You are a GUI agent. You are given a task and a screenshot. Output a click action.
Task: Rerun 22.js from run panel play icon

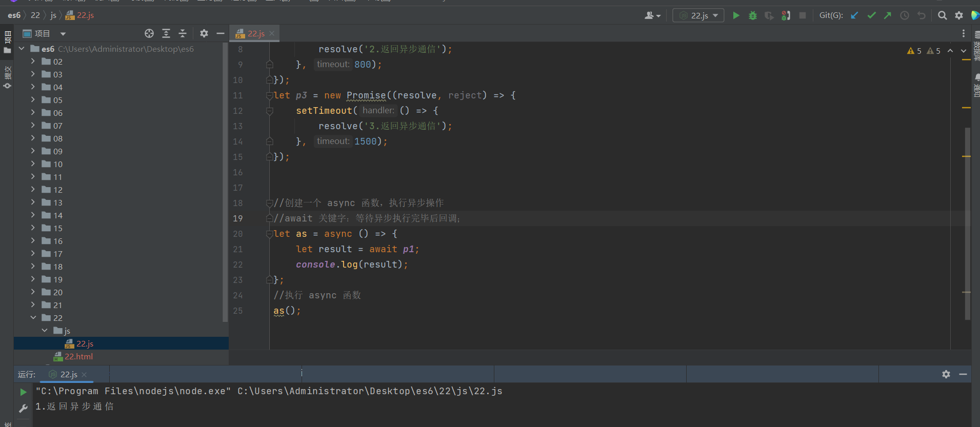[x=23, y=392]
